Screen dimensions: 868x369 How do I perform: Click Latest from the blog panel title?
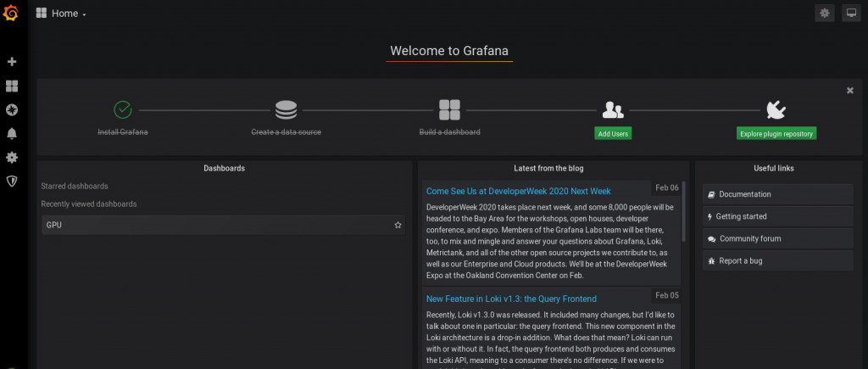[x=548, y=168]
